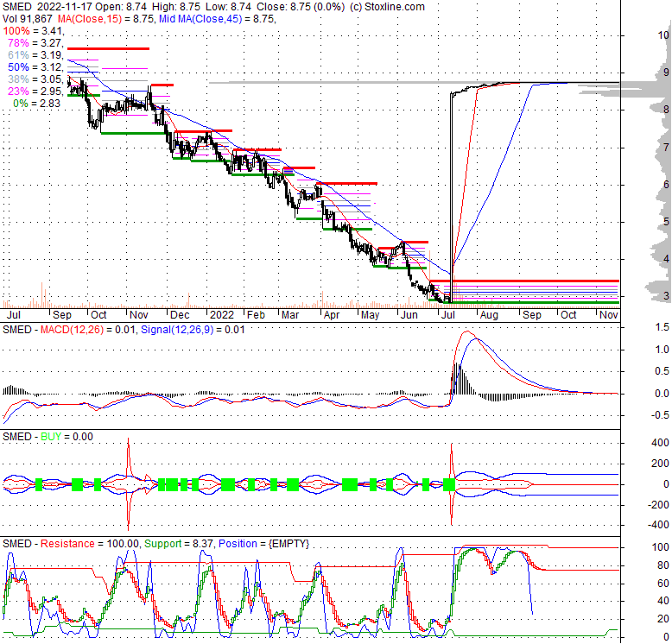
Task: Click the '2022' year label on time axis
Action: (222, 315)
